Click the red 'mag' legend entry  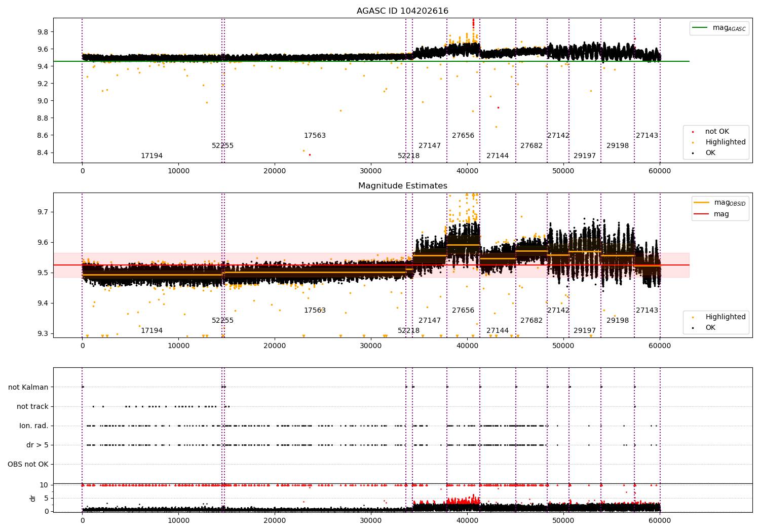[712, 214]
